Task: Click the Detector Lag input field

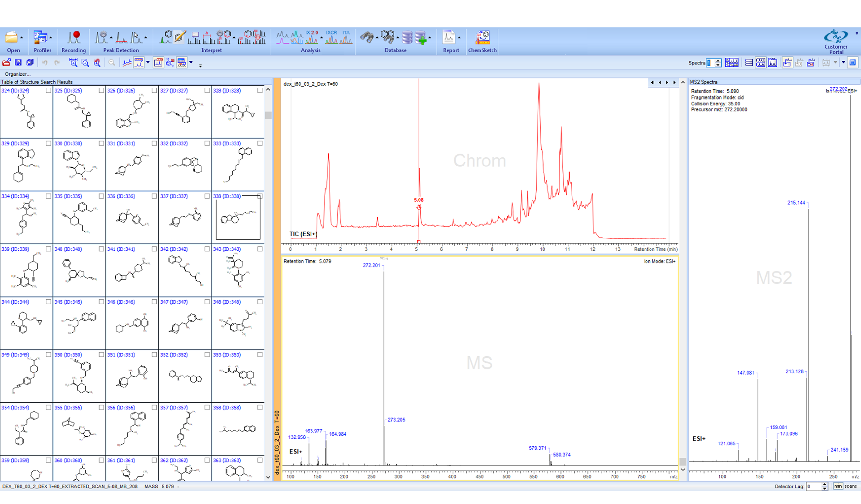Action: click(x=813, y=486)
